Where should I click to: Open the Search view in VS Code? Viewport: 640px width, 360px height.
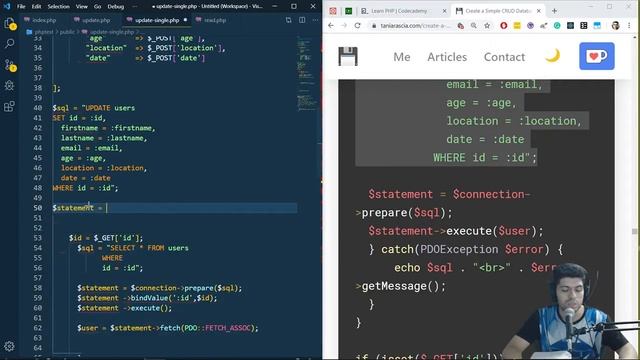9,43
